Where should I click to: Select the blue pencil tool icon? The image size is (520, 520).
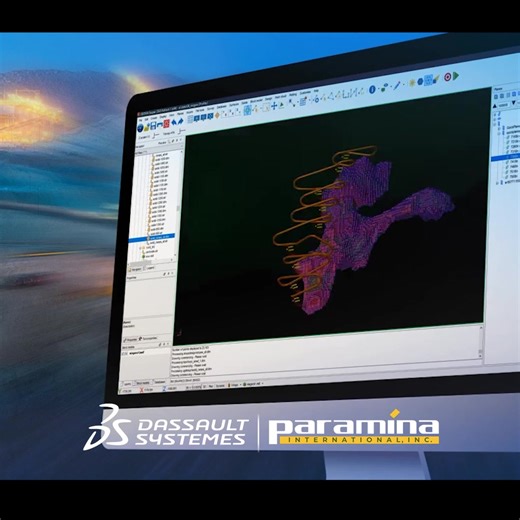point(397,85)
